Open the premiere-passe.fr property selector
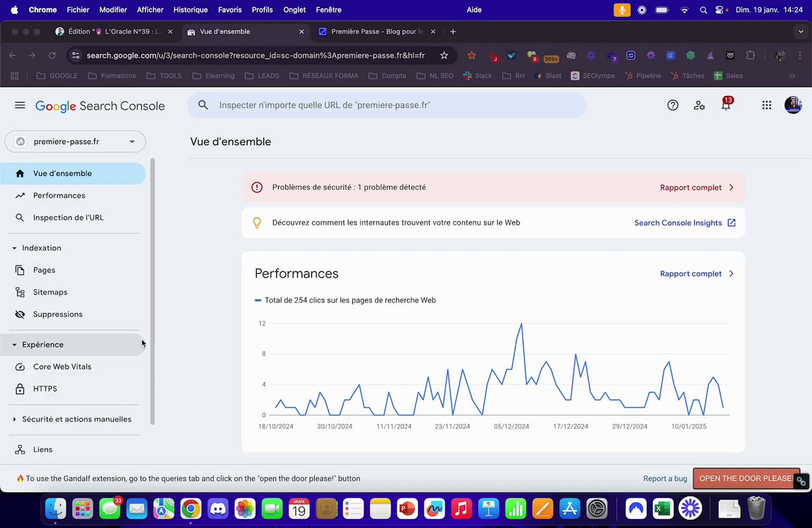This screenshot has width=812, height=528. (75, 142)
